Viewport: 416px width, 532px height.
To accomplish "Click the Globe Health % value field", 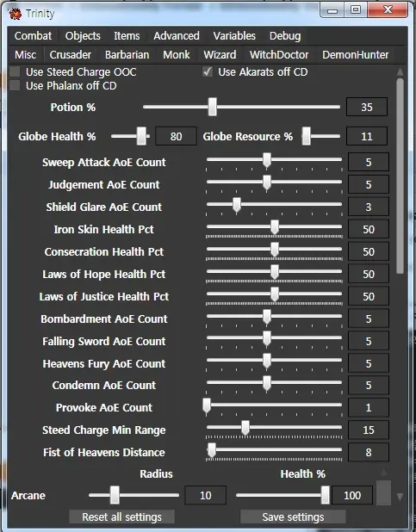I will pos(176,136).
